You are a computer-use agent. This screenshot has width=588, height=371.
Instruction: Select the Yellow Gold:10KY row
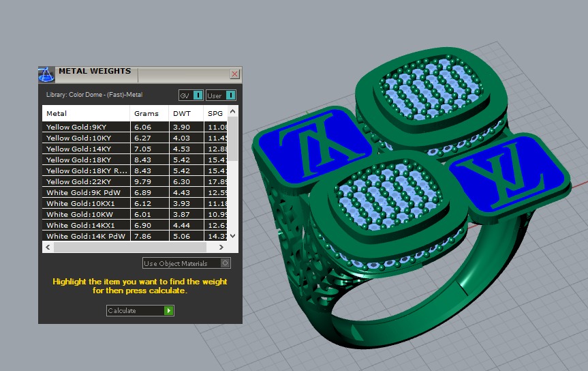135,138
